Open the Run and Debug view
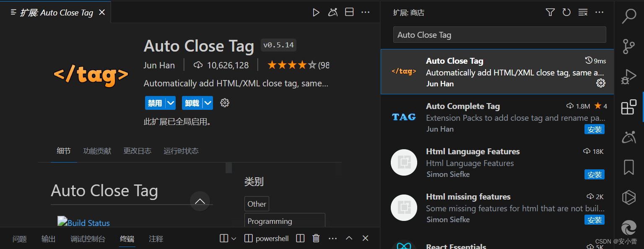 click(x=629, y=77)
